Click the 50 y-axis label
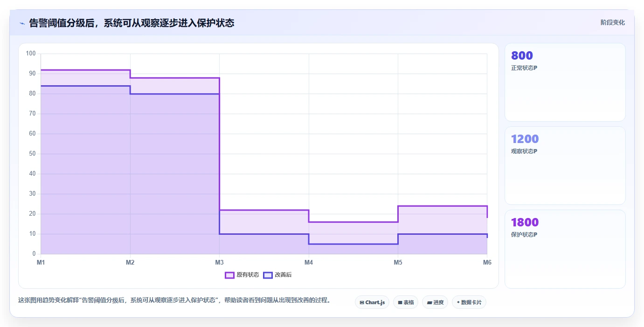 point(32,154)
